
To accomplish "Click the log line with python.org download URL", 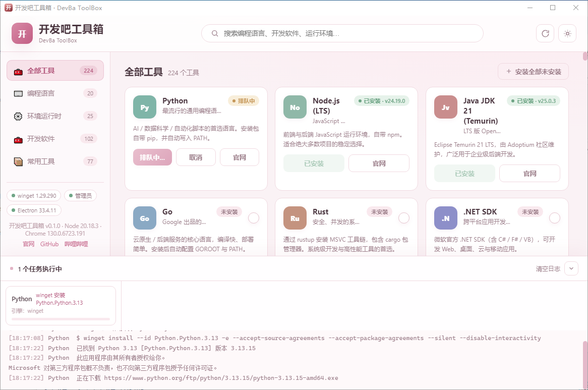I will tap(173, 378).
